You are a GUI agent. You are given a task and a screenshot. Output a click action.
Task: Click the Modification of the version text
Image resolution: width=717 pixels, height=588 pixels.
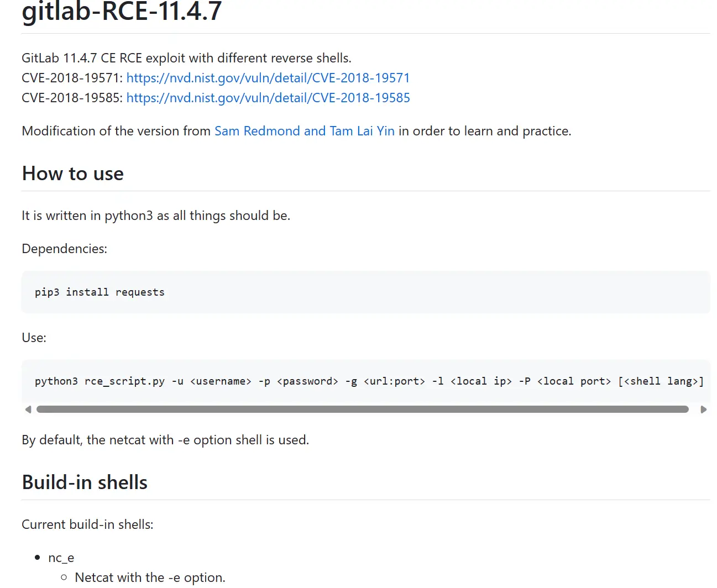tap(116, 131)
